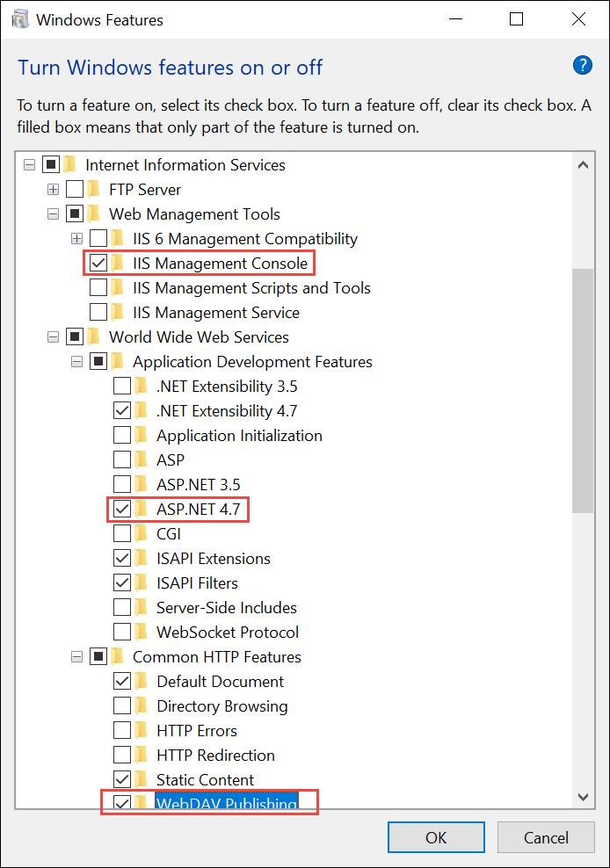Click the Internet Information Services folder icon
Screen dimensions: 610x868
[x=70, y=165]
